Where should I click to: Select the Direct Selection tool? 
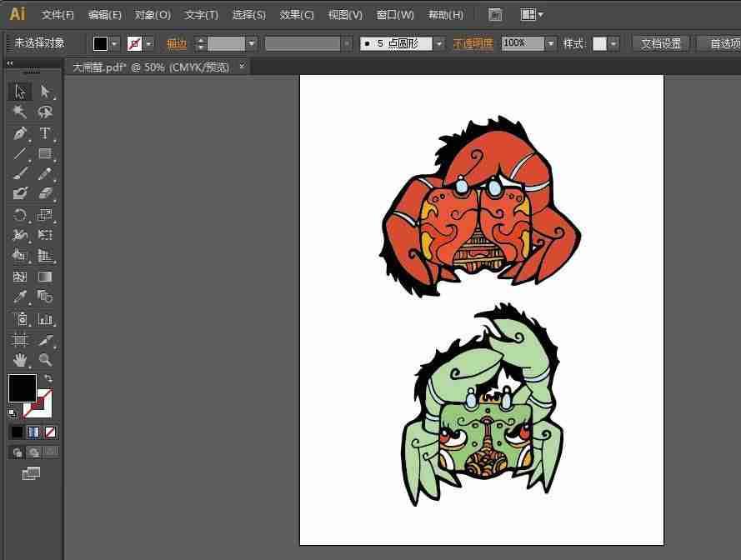coord(45,91)
